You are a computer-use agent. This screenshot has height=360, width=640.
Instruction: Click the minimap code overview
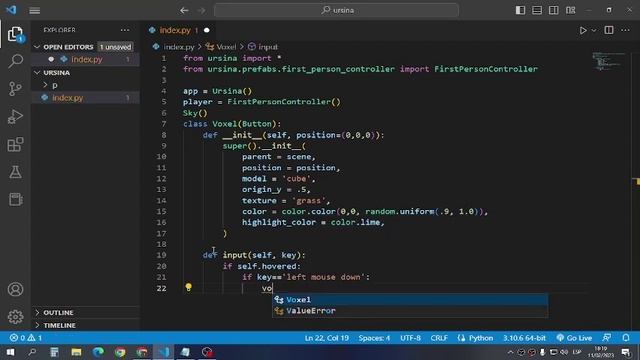coord(609,62)
